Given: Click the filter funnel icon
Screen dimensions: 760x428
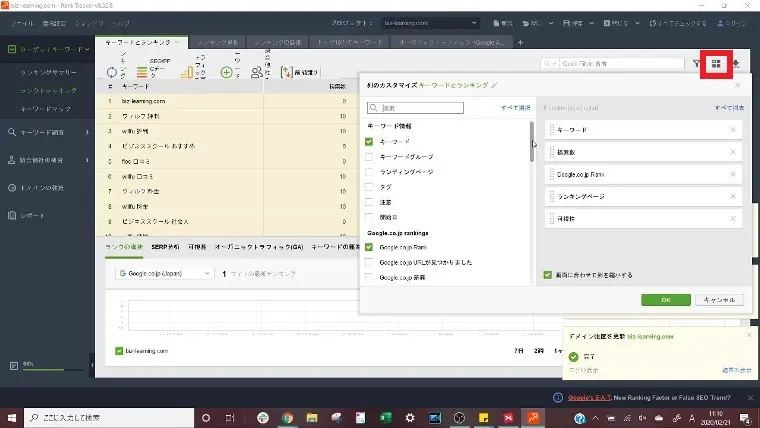Looking at the screenshot, I should click(x=696, y=64).
